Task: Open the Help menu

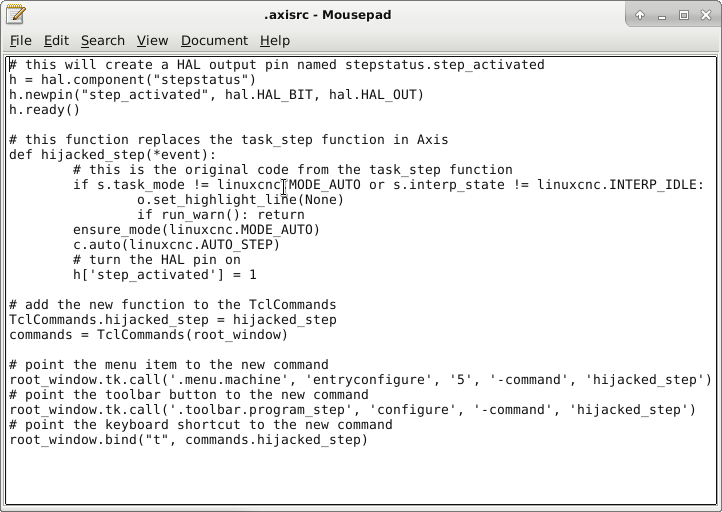Action: click(274, 40)
